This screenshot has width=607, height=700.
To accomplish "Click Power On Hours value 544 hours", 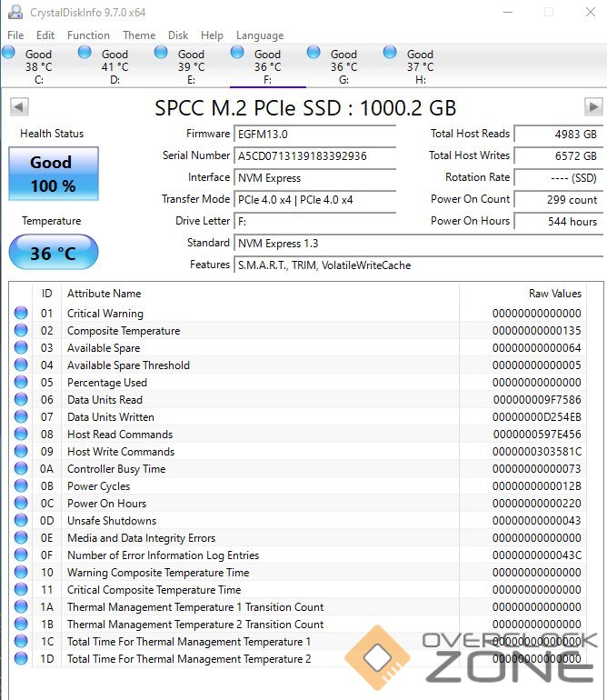I will pyautogui.click(x=558, y=222).
